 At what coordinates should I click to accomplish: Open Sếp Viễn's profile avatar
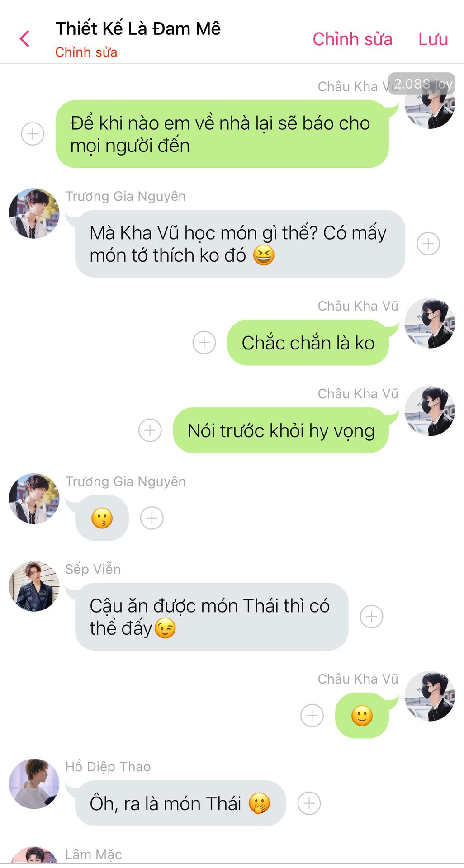point(34,586)
